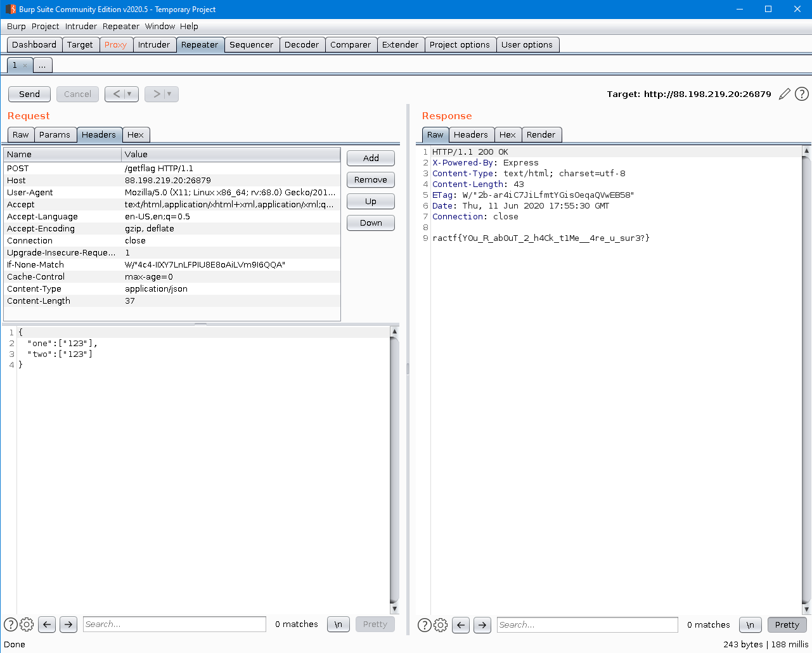Open request panel help icon
The image size is (812, 653).
11,624
